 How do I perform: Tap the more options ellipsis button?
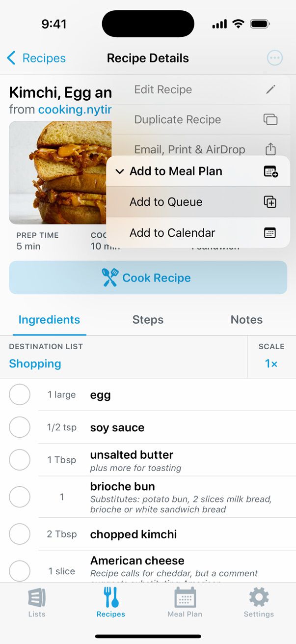point(275,58)
